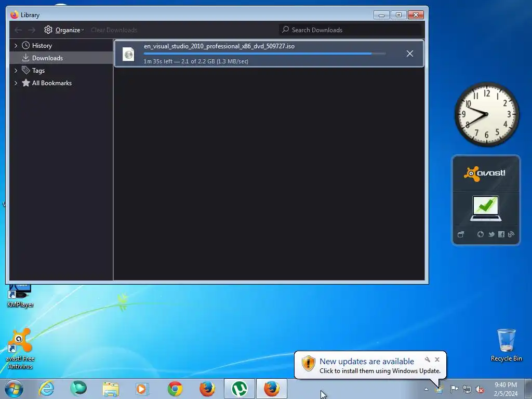Screen dimensions: 532x399
Task: Click the KMPlayer desktop shortcut
Action: 20,296
